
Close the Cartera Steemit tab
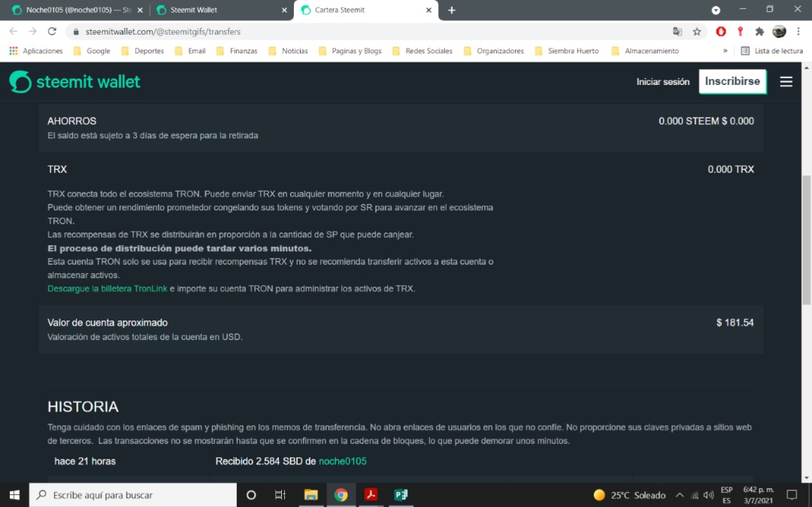click(429, 10)
